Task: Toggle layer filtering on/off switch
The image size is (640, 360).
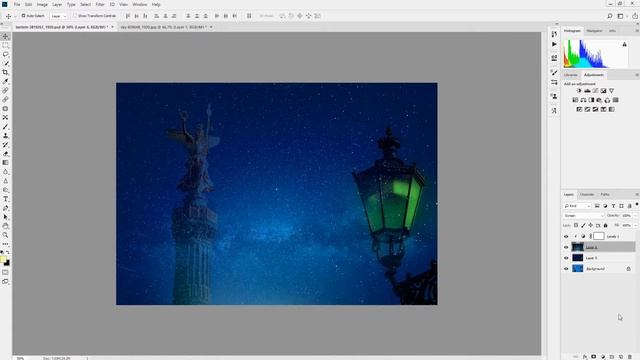Action: 637,205
